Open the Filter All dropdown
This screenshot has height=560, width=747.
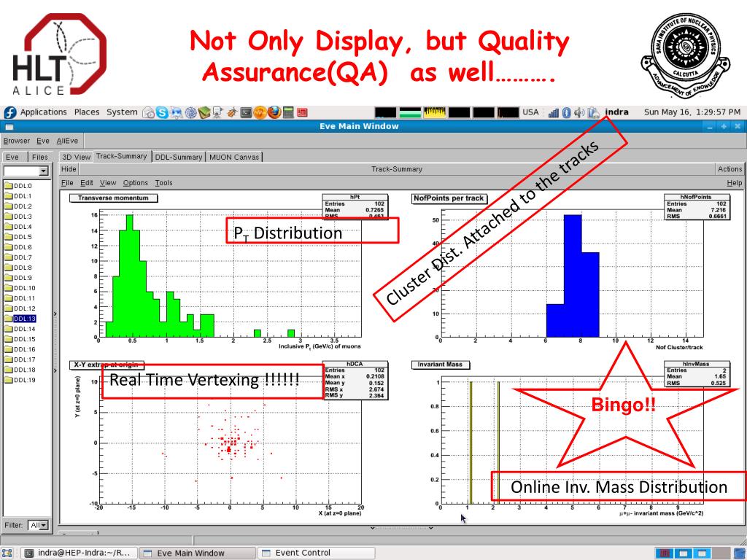coord(38,525)
